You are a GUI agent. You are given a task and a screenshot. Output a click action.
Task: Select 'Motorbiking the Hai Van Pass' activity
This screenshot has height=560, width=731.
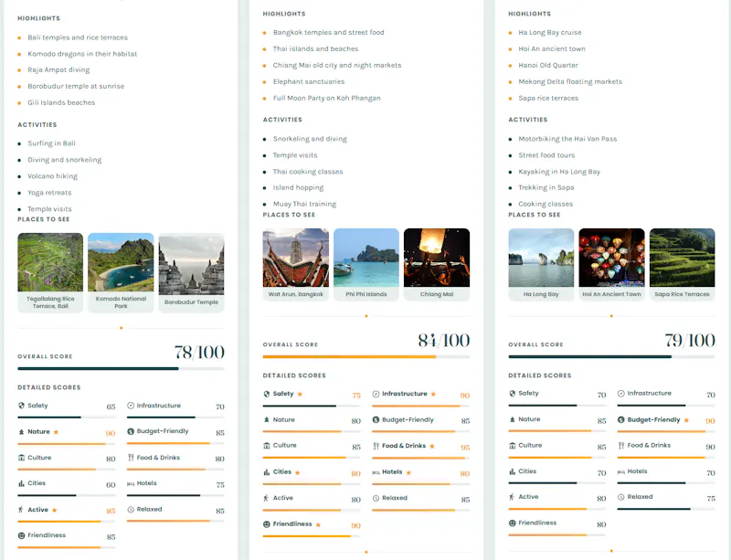tap(567, 139)
